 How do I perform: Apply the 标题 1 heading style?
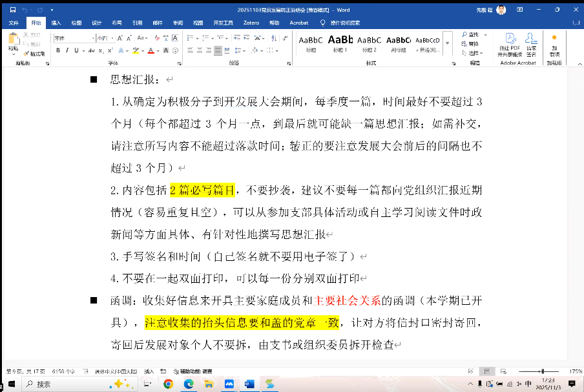pyautogui.click(x=340, y=43)
